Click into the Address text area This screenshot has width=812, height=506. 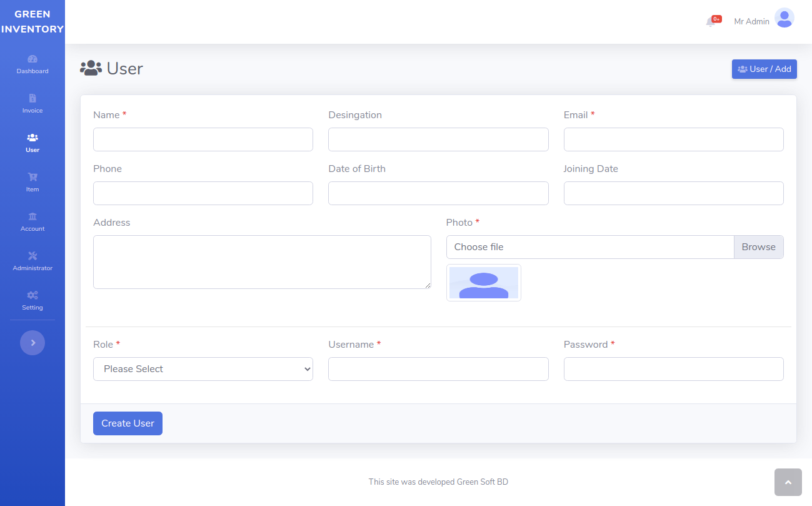[x=262, y=262]
